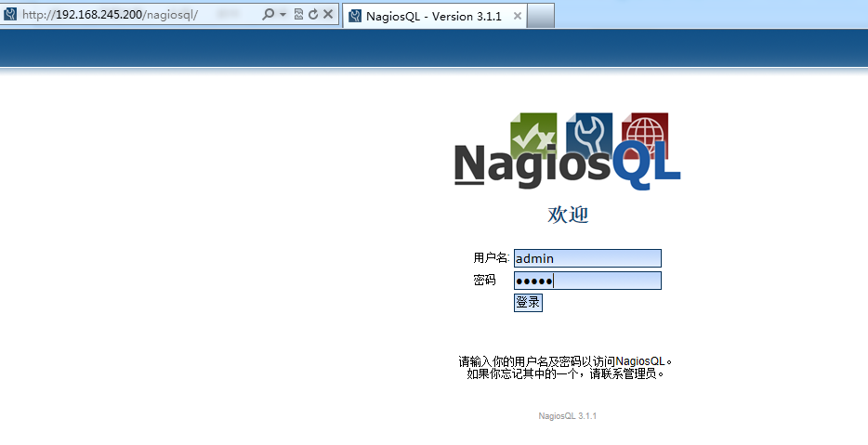Click the search magnifier icon in address bar
The width and height of the screenshot is (868, 445).
(268, 14)
